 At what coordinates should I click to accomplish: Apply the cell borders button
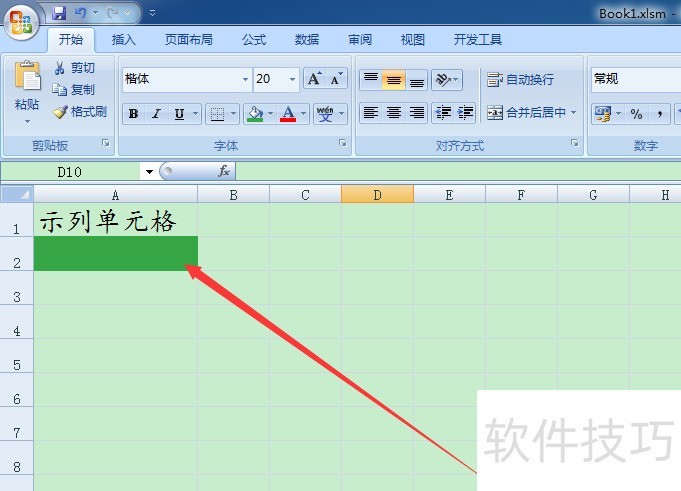pyautogui.click(x=217, y=114)
